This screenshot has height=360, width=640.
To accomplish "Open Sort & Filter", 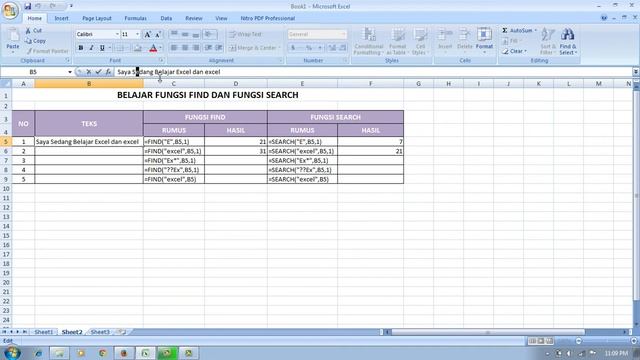I will point(547,41).
